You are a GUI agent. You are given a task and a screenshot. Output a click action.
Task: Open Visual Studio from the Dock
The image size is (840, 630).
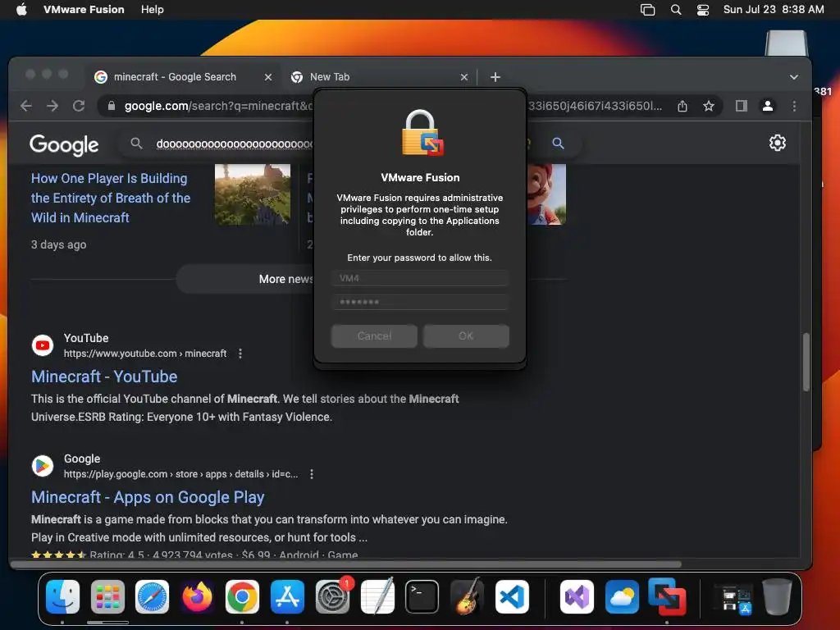pyautogui.click(x=577, y=596)
